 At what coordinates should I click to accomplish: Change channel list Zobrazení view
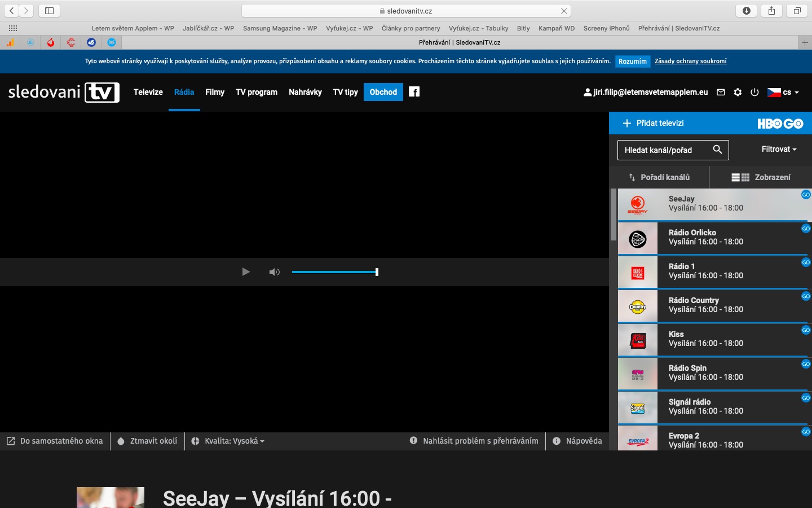(x=761, y=177)
